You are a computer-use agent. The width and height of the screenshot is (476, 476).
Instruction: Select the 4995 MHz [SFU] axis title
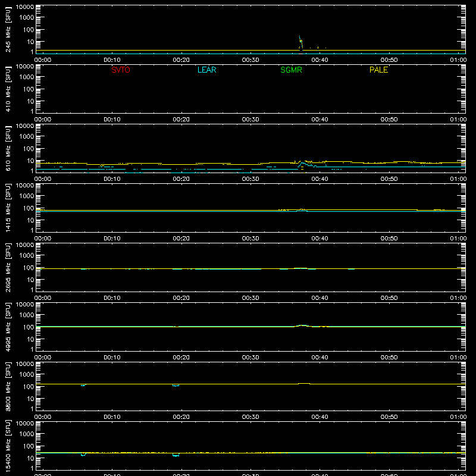pos(8,327)
